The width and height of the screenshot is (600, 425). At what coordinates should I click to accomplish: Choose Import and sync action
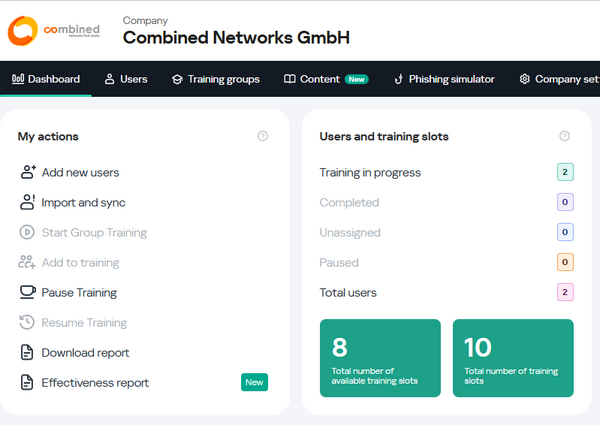click(83, 203)
